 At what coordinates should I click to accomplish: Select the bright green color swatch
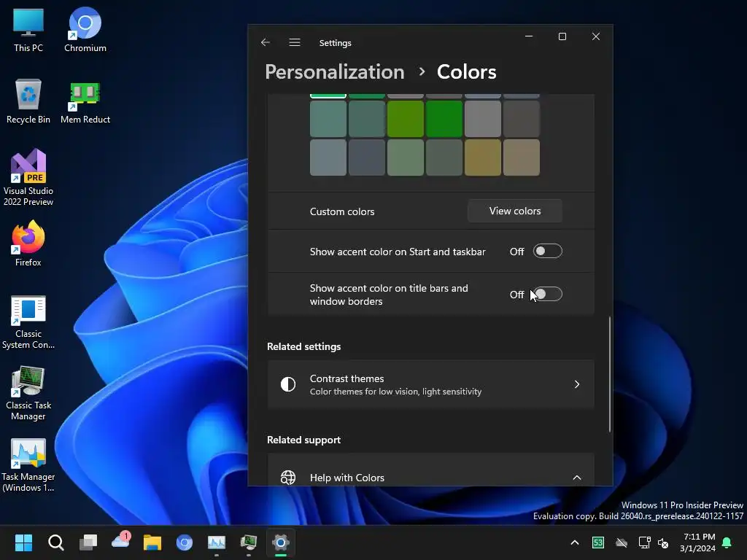(x=444, y=119)
